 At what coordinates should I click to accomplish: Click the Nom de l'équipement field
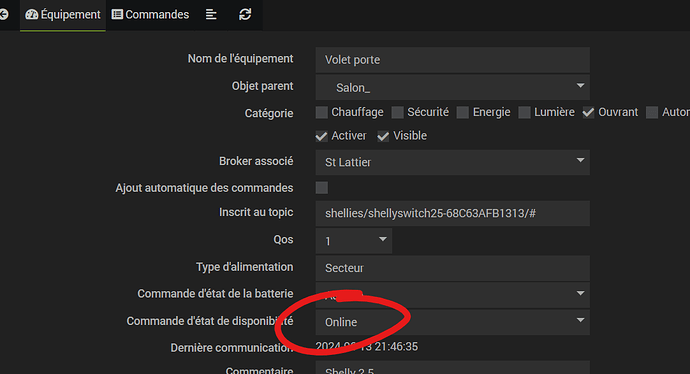pos(452,60)
